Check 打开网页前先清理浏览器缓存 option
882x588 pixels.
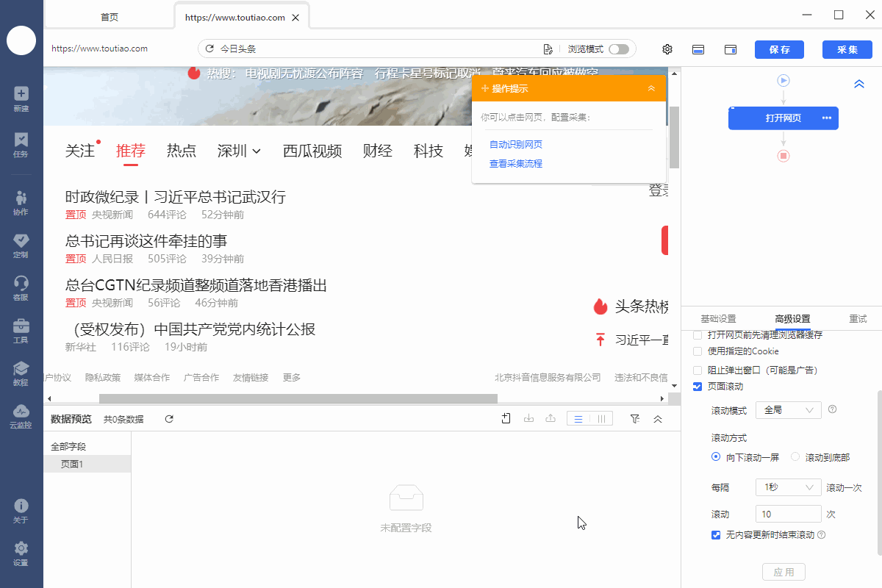[698, 335]
